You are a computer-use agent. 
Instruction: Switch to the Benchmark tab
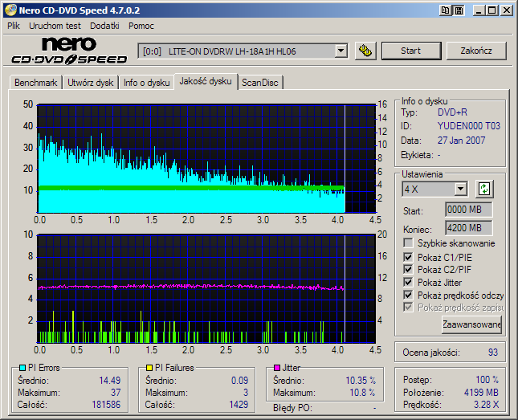35,83
